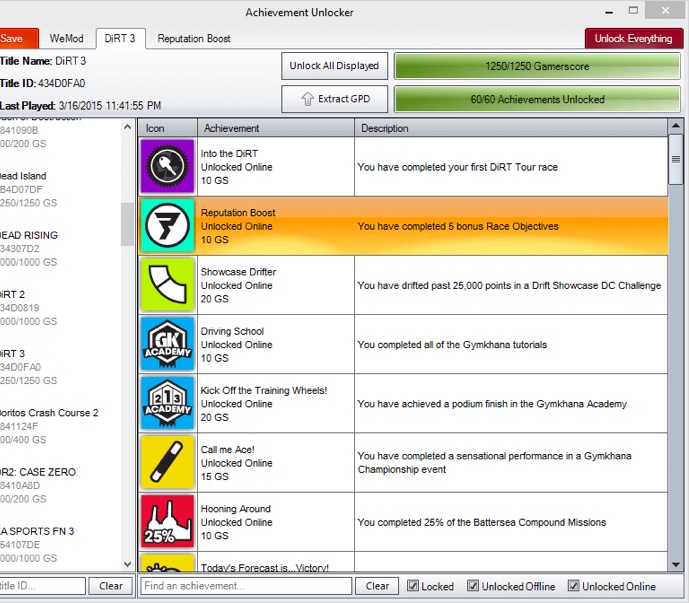Screen dimensions: 689x603
Task: Sort by the Description column header
Action: pos(511,128)
